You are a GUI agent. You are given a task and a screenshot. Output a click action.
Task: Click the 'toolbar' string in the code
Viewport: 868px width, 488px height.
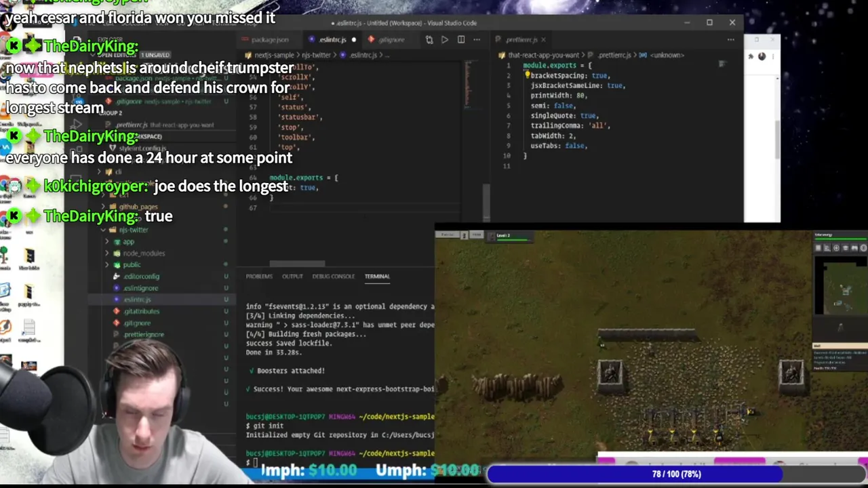coord(295,138)
